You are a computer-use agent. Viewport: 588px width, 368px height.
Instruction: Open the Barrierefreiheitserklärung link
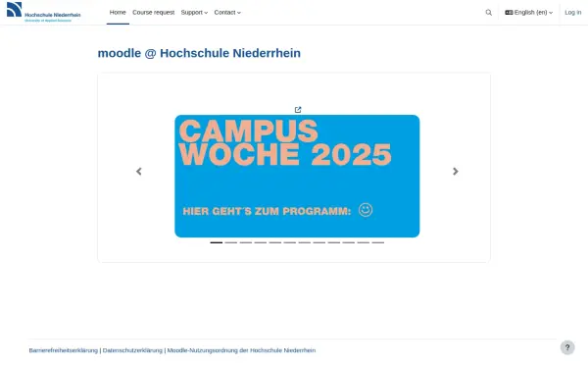pyautogui.click(x=64, y=350)
